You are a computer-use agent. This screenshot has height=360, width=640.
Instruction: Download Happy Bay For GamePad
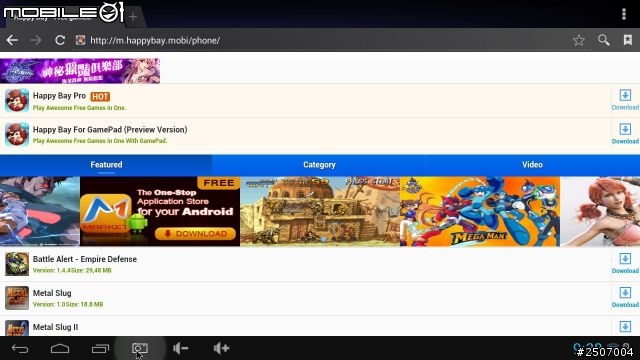pyautogui.click(x=625, y=134)
